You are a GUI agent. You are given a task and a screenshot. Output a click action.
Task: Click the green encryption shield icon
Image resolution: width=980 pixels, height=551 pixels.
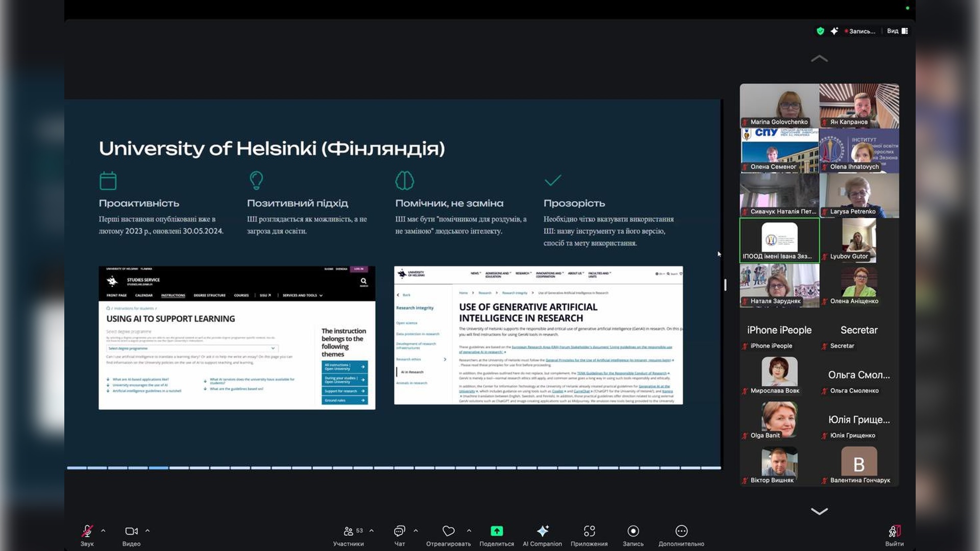[x=820, y=31]
